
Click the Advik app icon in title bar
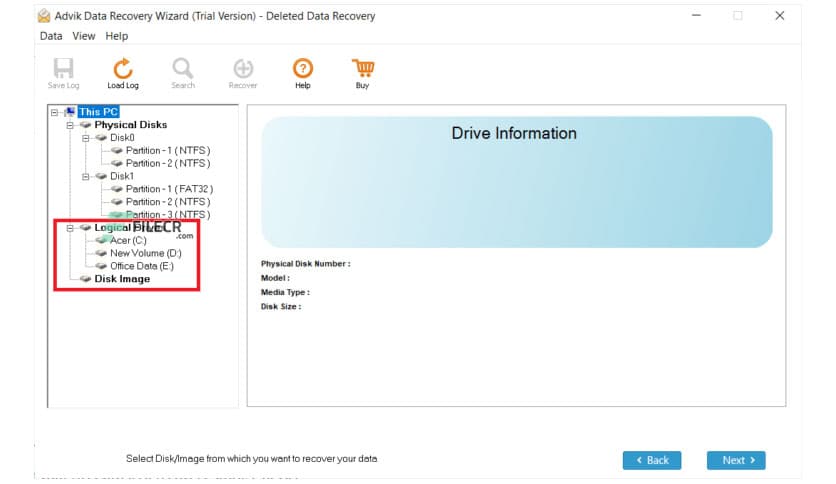[44, 16]
